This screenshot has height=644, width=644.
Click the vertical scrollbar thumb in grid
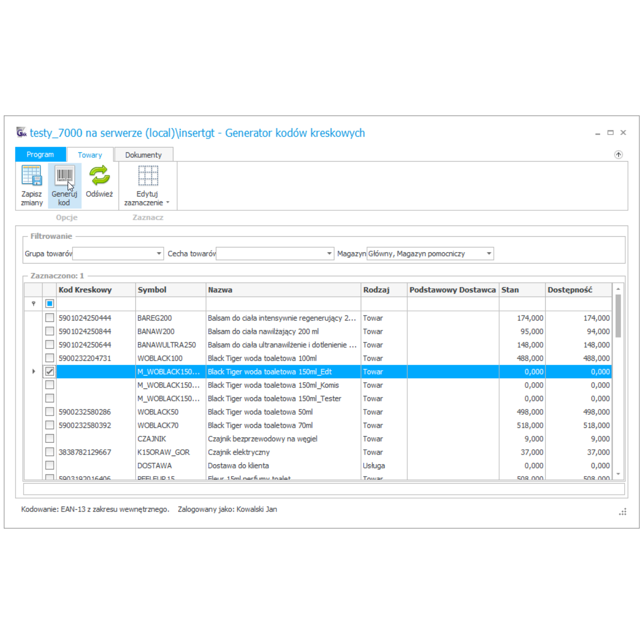pos(618,316)
